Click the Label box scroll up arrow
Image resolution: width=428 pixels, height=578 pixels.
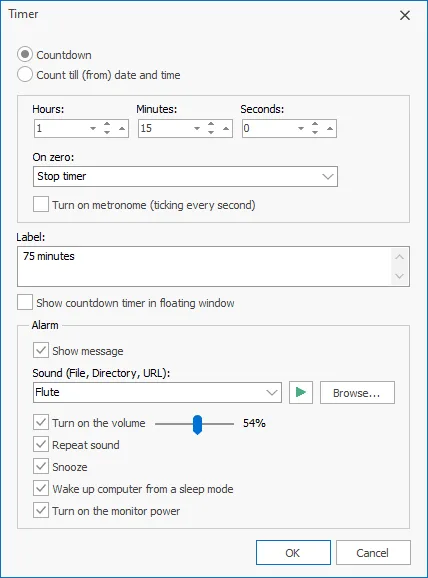click(399, 257)
